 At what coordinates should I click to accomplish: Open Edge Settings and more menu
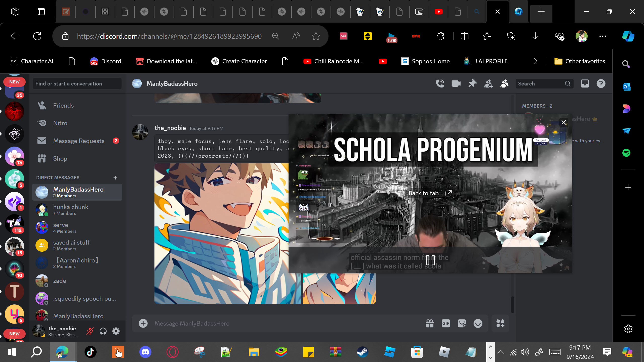coord(603,36)
